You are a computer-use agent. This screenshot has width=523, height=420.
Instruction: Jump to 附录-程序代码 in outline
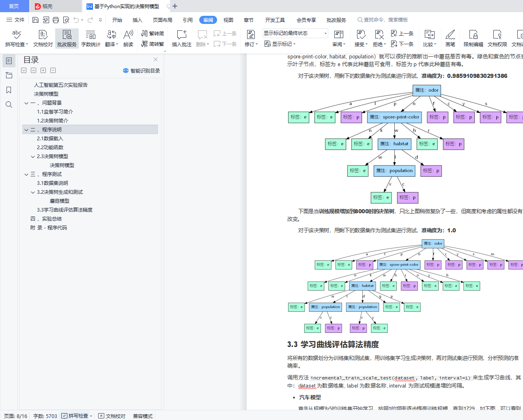[x=49, y=228]
